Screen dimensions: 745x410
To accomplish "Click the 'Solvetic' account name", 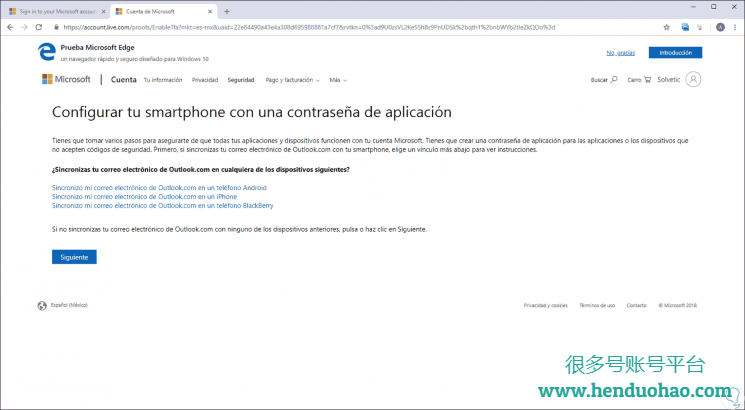I will point(669,80).
